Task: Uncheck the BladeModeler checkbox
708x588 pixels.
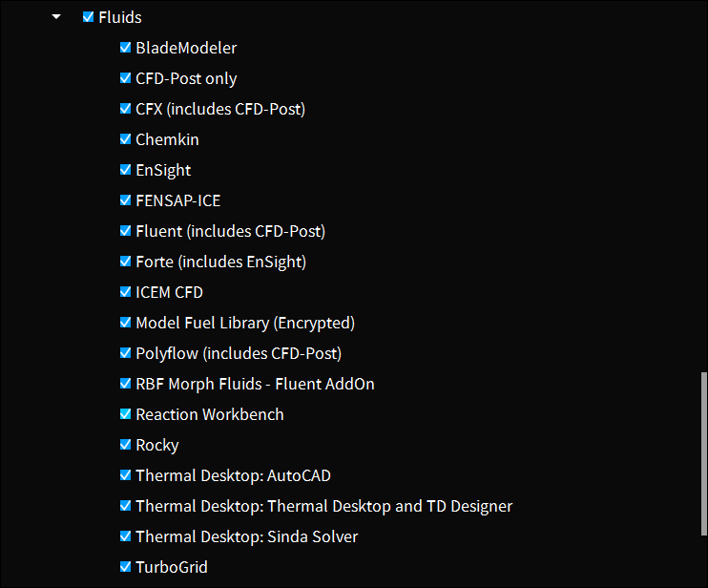Action: [x=125, y=48]
